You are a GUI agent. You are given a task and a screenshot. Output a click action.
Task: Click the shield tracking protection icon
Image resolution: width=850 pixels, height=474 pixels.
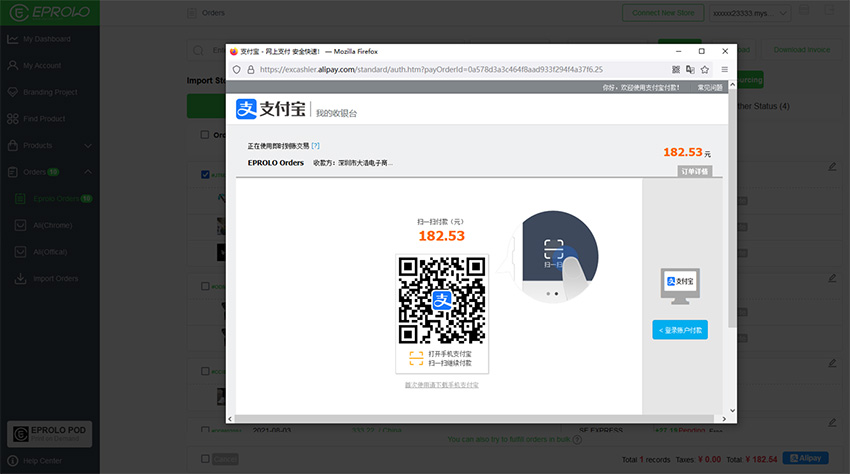coord(236,70)
